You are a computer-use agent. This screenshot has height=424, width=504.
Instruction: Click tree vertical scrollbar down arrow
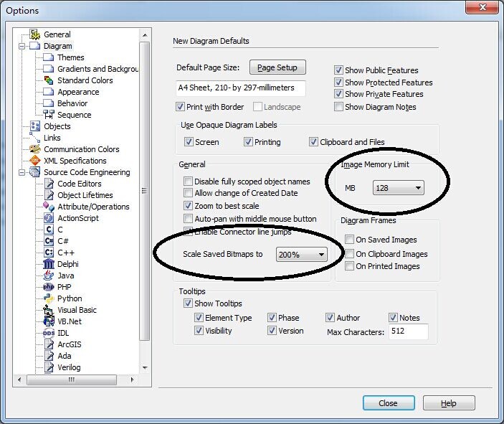tap(145, 368)
